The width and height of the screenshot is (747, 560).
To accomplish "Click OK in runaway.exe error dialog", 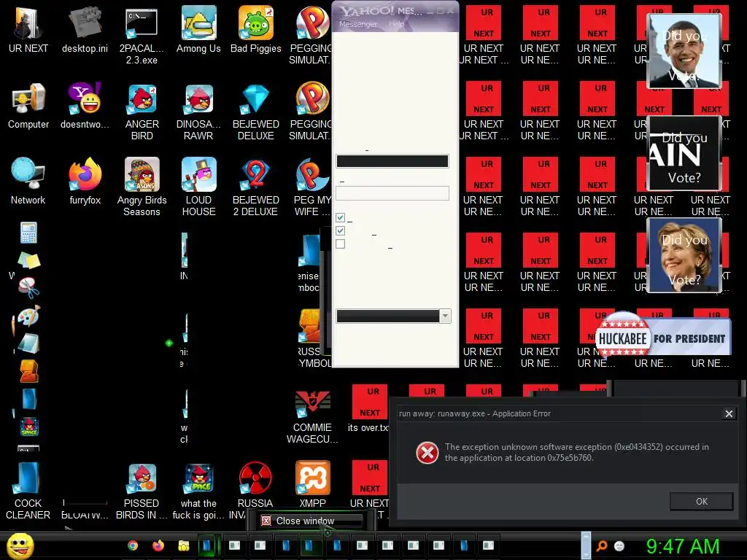I will 701,502.
